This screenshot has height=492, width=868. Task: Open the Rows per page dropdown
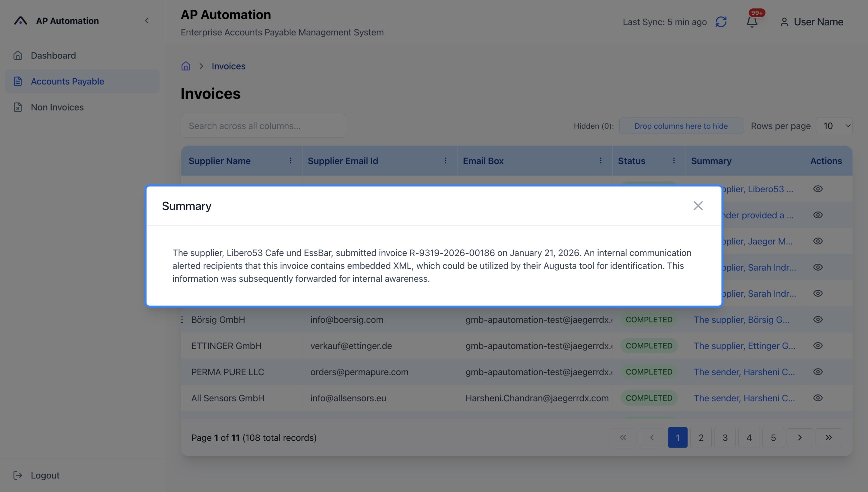[834, 126]
